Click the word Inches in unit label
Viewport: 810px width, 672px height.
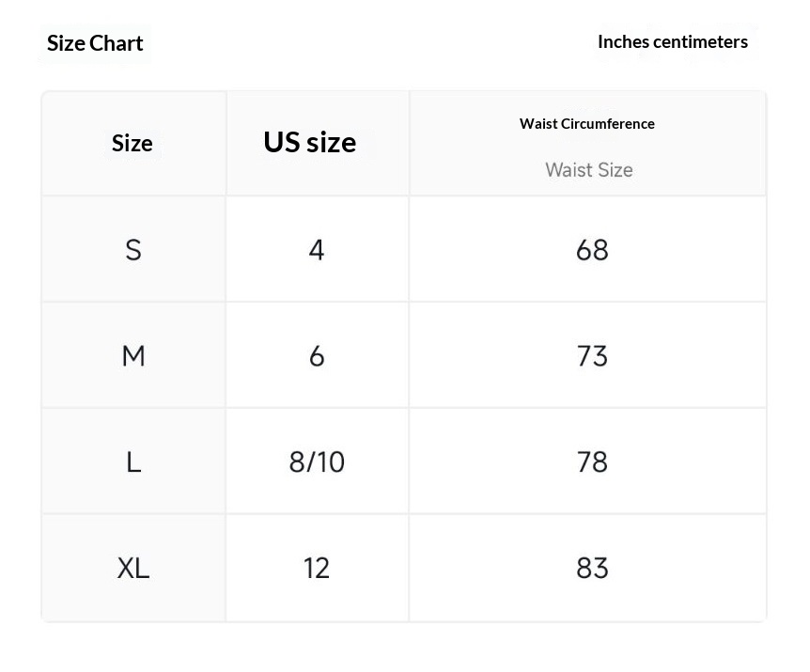point(624,42)
